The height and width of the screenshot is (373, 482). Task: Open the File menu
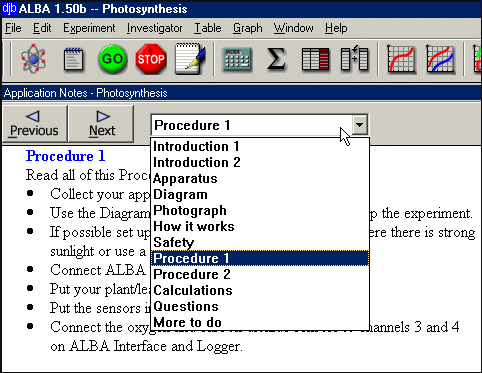(x=13, y=28)
